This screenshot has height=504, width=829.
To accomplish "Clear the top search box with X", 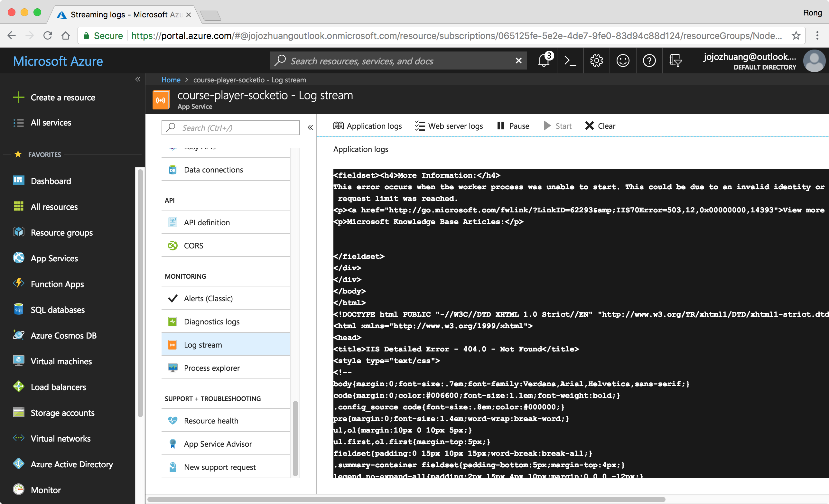I will point(518,61).
